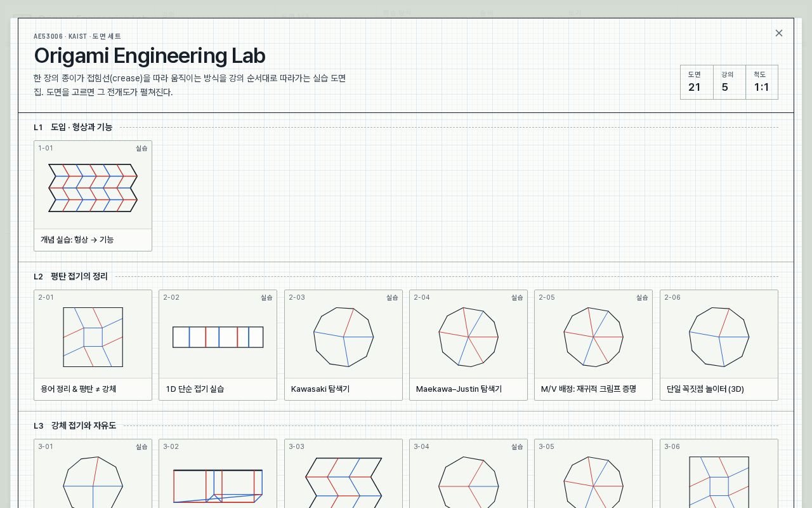Image resolution: width=812 pixels, height=508 pixels.
Task: Click the 실습 tag on card 2-02
Action: pos(266,297)
